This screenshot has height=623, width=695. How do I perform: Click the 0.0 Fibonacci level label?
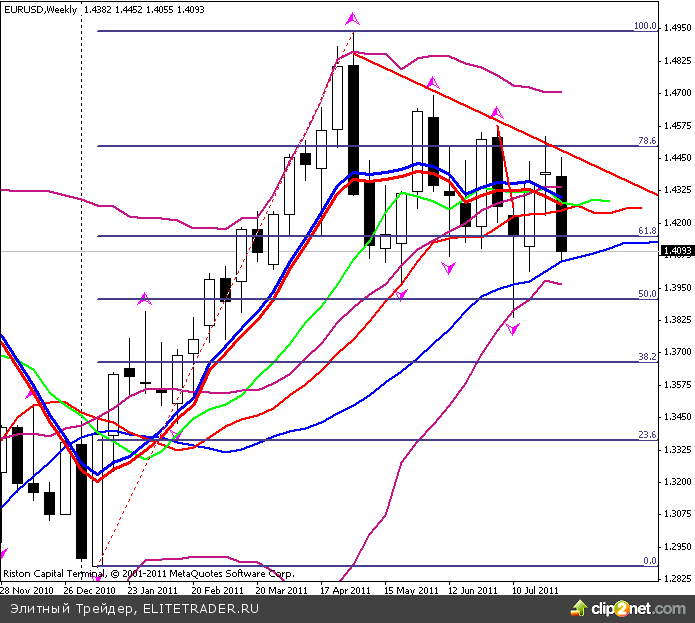click(648, 561)
